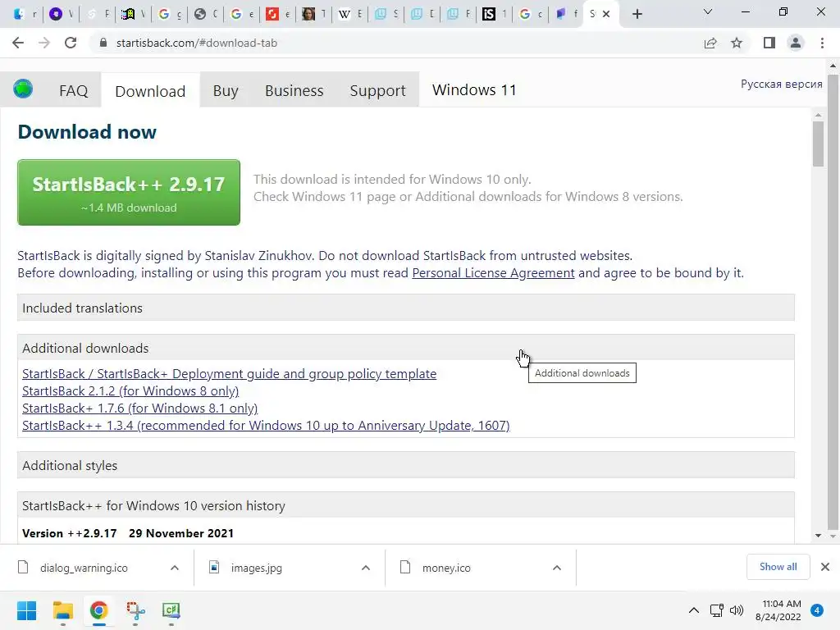Click the inner page scrollbar thumb
This screenshot has height=630, width=840.
coord(818,144)
